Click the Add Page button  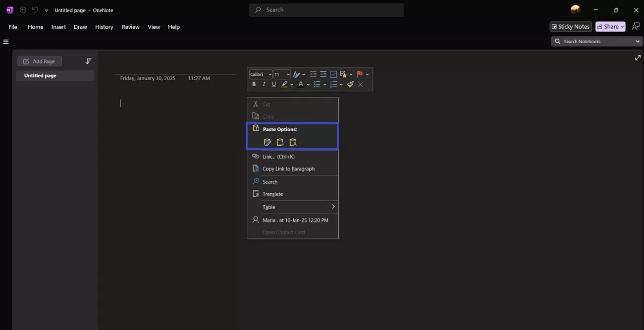point(40,61)
